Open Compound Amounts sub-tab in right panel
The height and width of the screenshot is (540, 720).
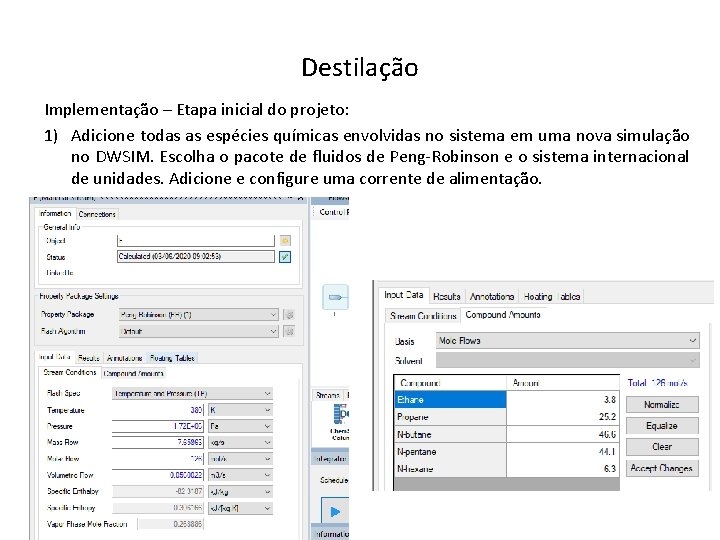(503, 315)
